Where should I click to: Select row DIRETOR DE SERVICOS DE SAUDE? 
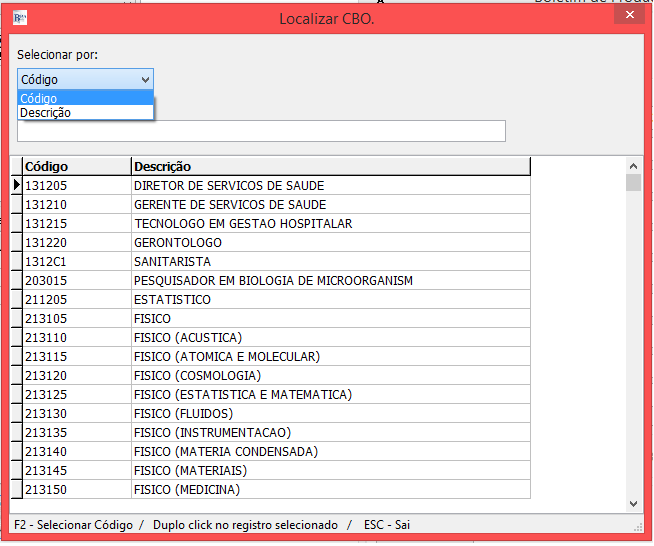pyautogui.click(x=229, y=186)
